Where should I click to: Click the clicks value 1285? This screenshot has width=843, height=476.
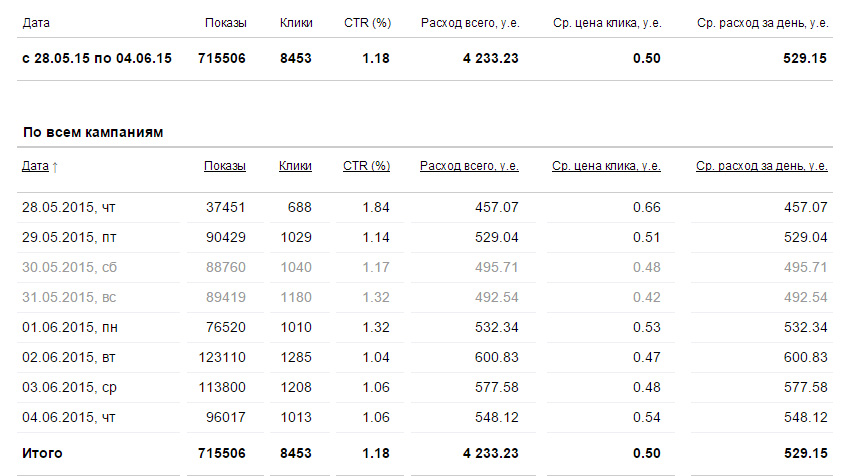(x=296, y=358)
